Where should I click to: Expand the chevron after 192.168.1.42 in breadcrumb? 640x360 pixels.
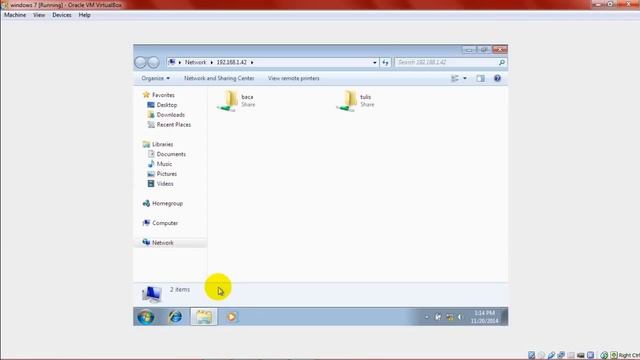pos(252,62)
